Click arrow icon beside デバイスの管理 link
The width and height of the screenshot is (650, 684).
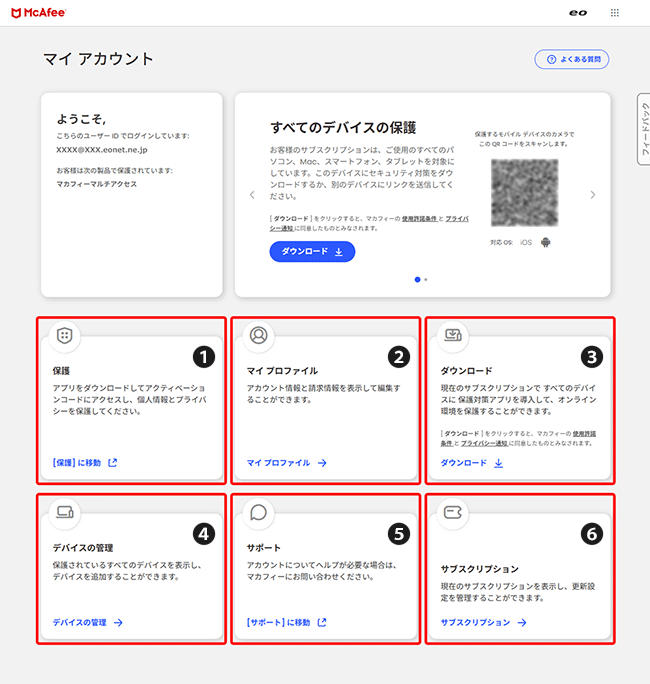click(x=118, y=622)
